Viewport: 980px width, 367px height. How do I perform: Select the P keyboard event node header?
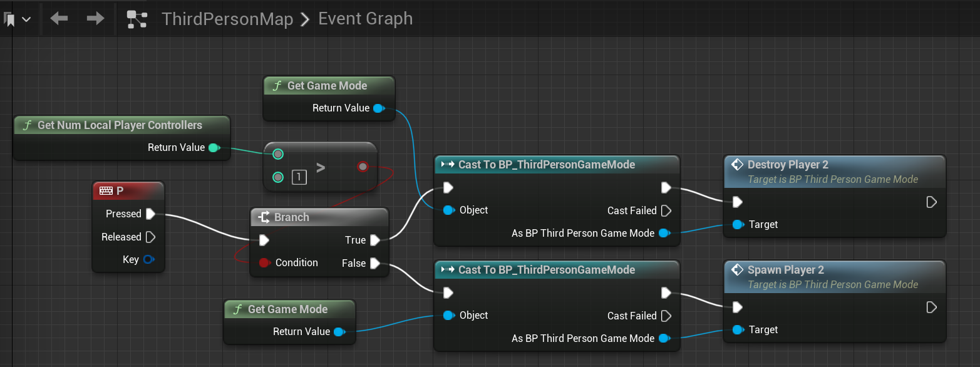128,190
